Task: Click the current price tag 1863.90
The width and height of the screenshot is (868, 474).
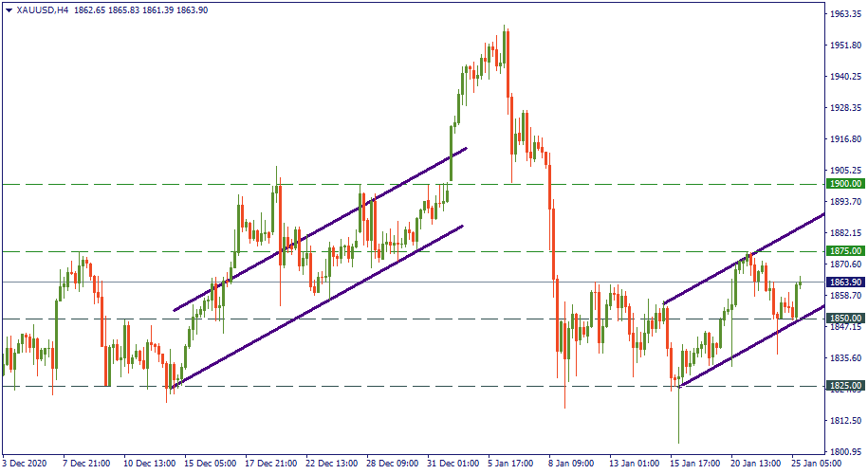Action: (844, 283)
